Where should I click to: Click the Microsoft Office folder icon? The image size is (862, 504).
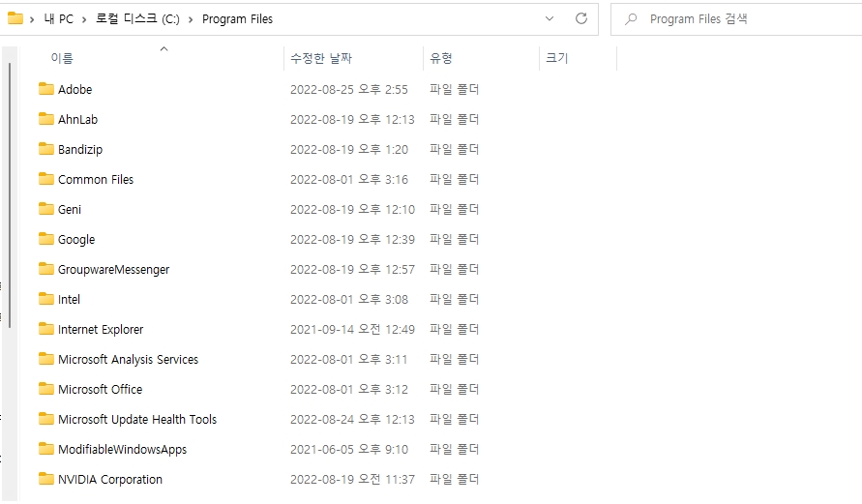[x=46, y=389]
